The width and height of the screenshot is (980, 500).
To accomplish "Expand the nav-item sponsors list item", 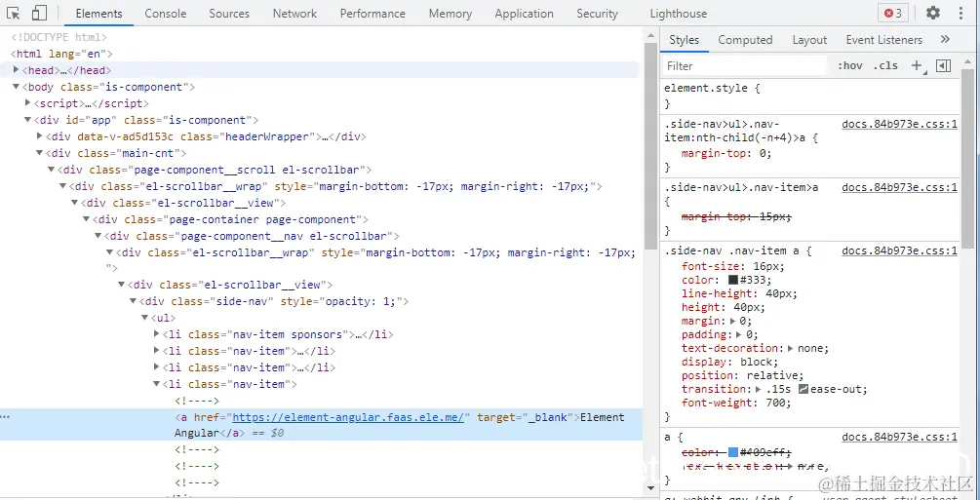I will [x=157, y=333].
